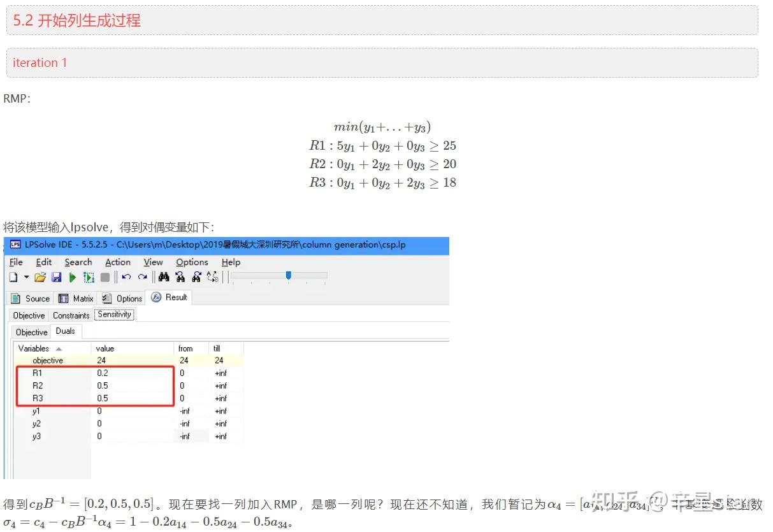Viewport: 773px width, 532px height.
Task: Stop solving via the gray square icon
Action: tap(105, 277)
